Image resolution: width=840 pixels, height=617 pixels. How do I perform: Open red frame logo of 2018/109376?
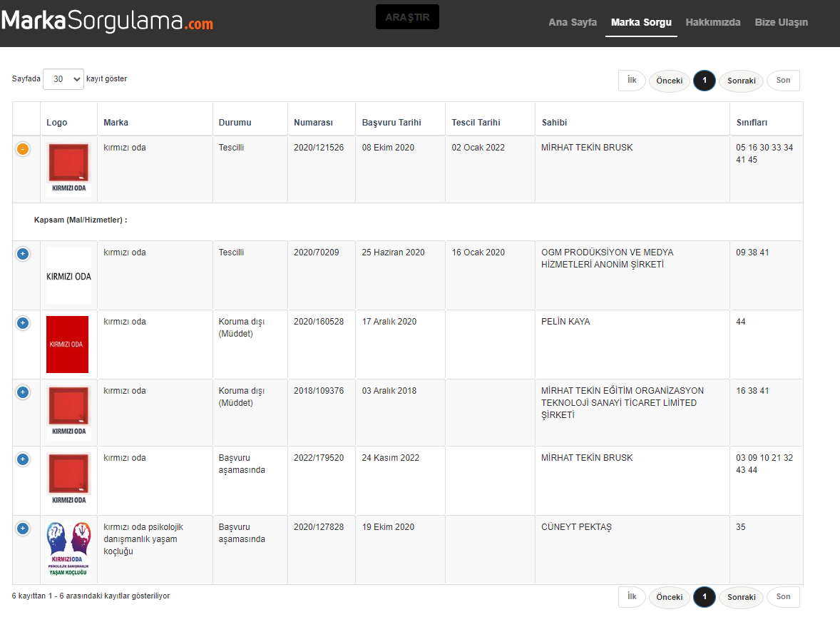(x=68, y=412)
